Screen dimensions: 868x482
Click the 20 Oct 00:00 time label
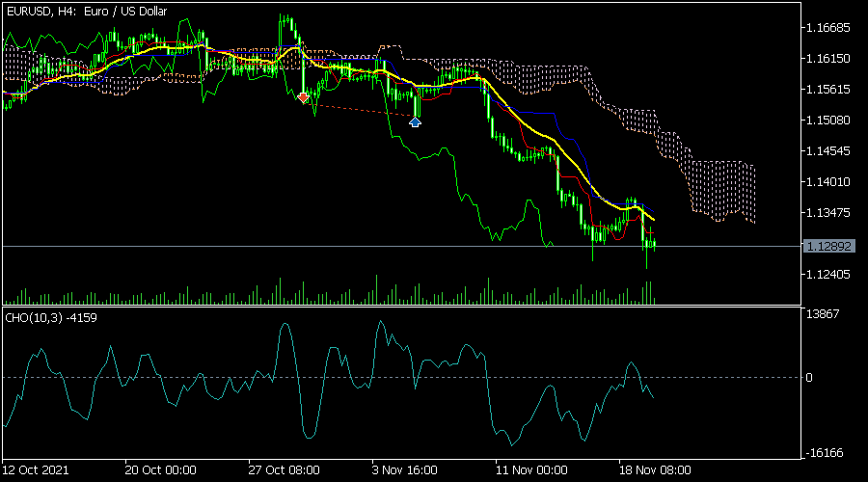[x=160, y=470]
